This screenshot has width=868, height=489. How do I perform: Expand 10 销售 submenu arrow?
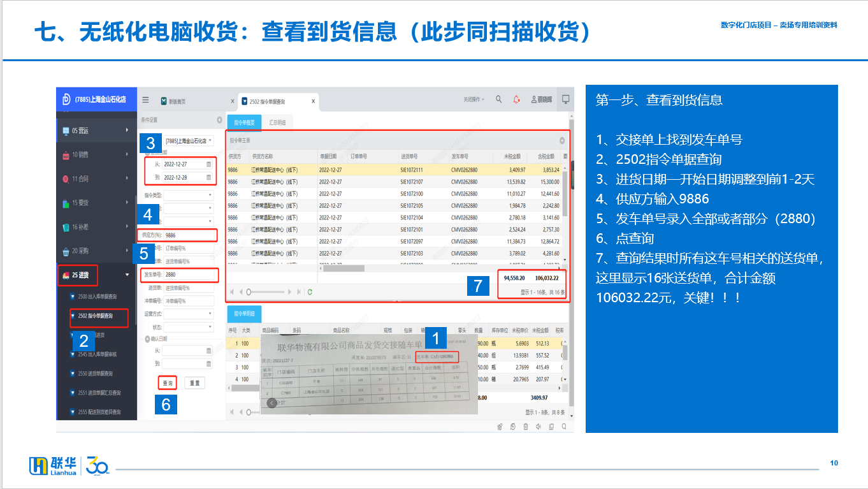pyautogui.click(x=127, y=155)
